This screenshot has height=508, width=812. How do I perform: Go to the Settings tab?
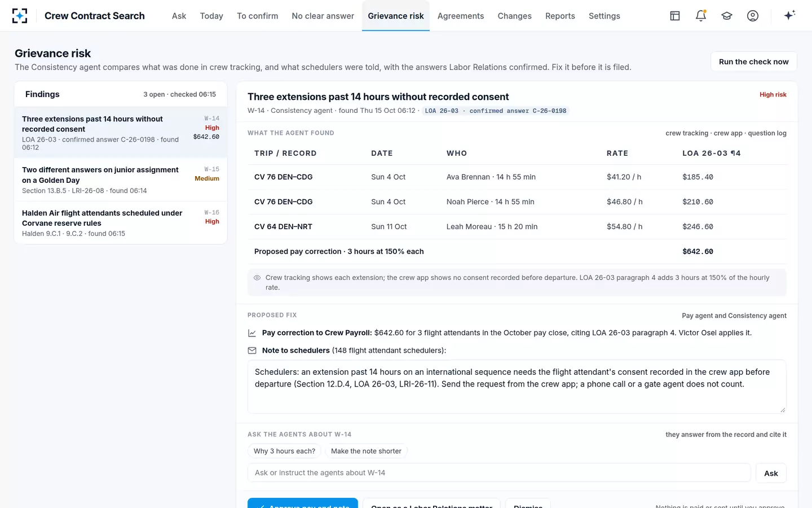point(604,16)
